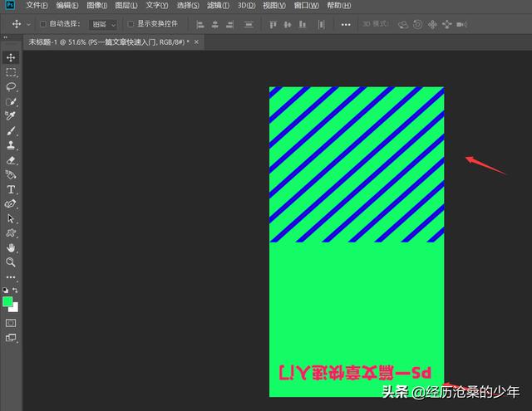Select the Quick Selection tool
This screenshot has height=411, width=532.
coord(11,101)
